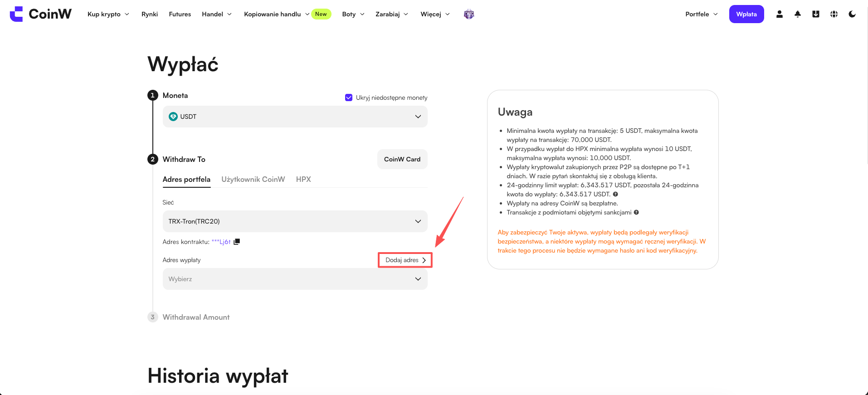Select the HPX tab
Viewport: 868px width, 395px height.
pyautogui.click(x=303, y=179)
